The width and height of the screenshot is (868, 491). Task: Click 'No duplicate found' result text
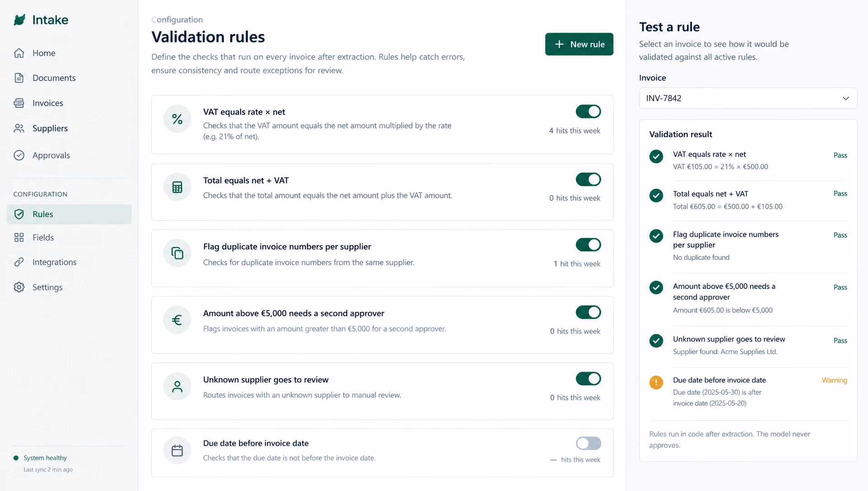[701, 257]
